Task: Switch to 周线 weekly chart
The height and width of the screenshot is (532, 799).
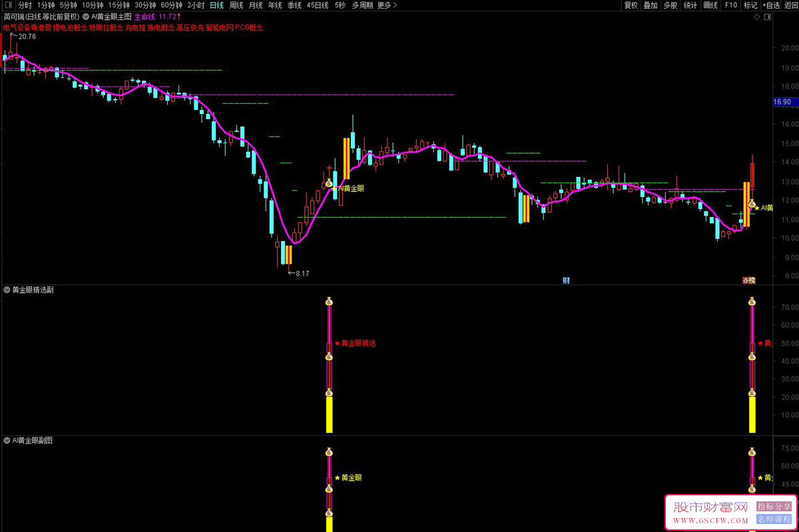Action: pyautogui.click(x=236, y=5)
